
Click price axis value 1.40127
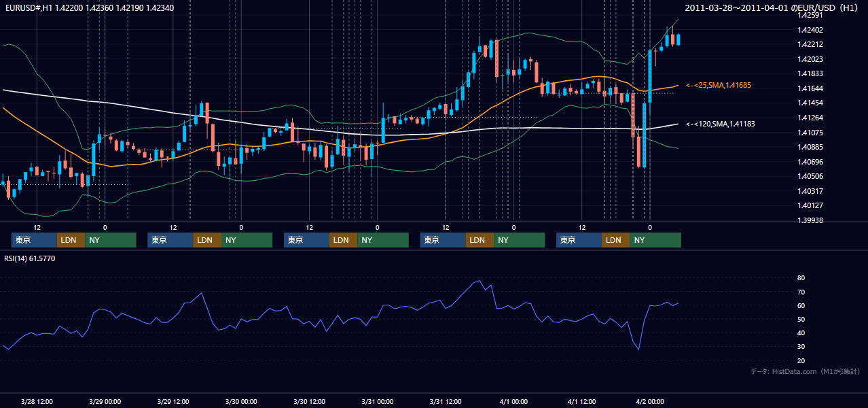coord(810,205)
